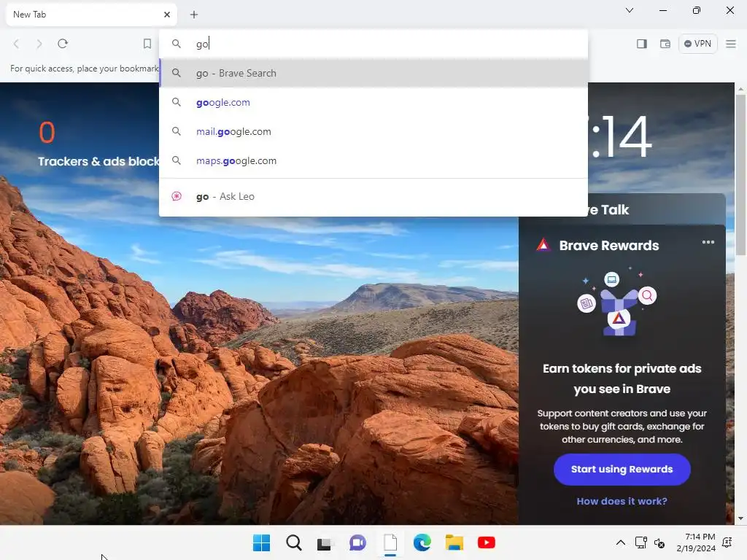This screenshot has height=560, width=747.
Task: Click the Brave Rewards triangle logo
Action: pyautogui.click(x=543, y=245)
